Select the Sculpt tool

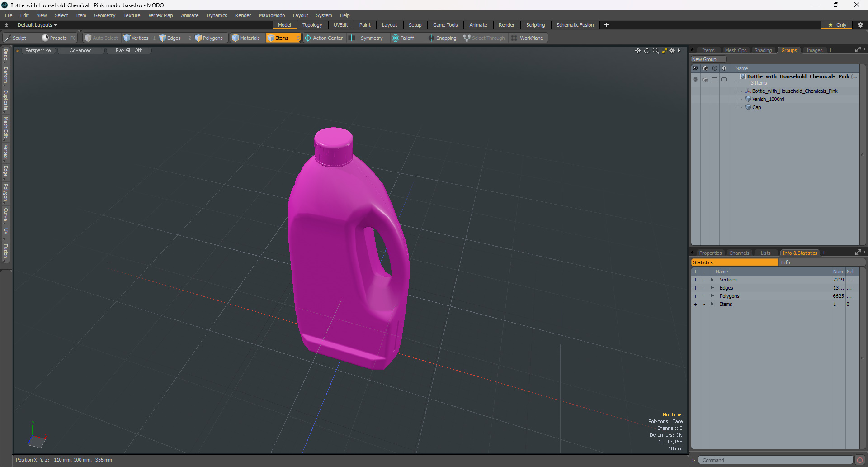[15, 38]
